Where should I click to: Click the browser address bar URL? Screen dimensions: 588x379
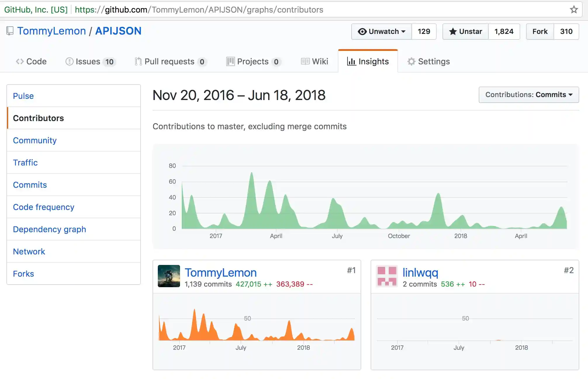(x=199, y=10)
